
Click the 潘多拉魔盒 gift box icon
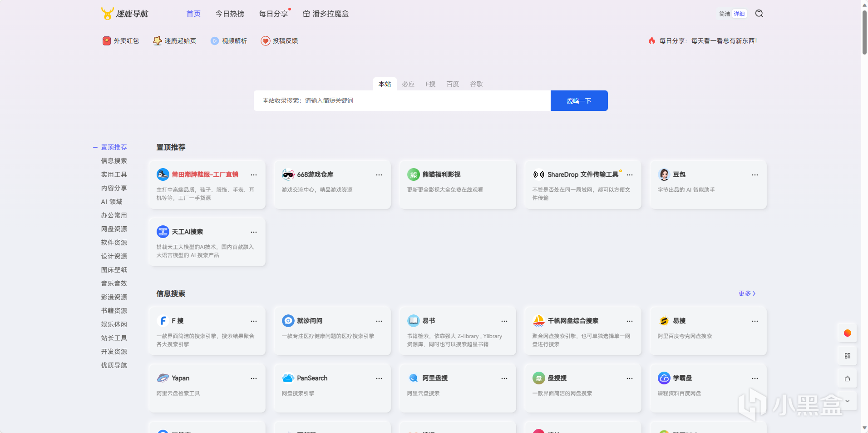(x=306, y=14)
